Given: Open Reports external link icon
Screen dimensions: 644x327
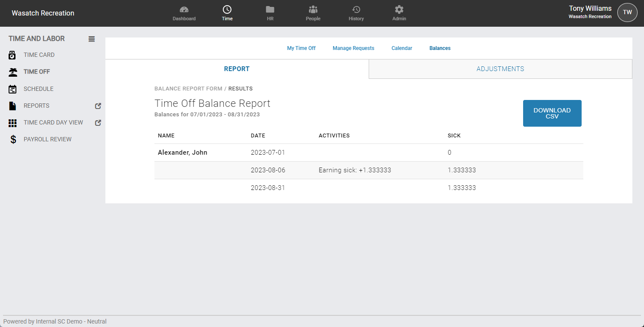Looking at the screenshot, I should point(98,106).
